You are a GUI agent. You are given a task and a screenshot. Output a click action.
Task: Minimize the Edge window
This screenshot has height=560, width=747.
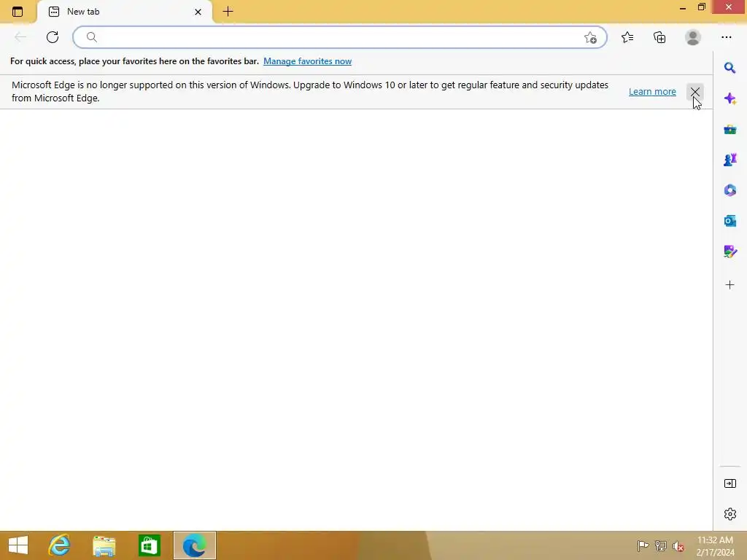[x=683, y=7]
